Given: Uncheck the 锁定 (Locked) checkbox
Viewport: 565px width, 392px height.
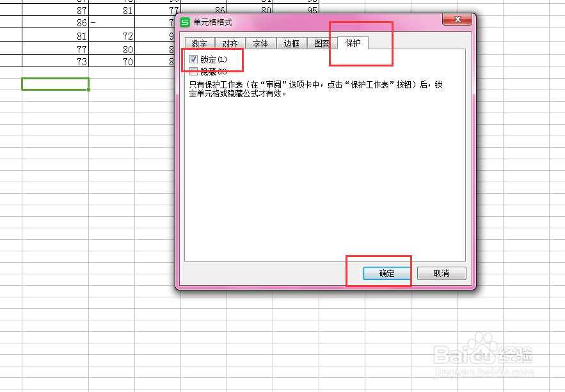Looking at the screenshot, I should [x=193, y=59].
